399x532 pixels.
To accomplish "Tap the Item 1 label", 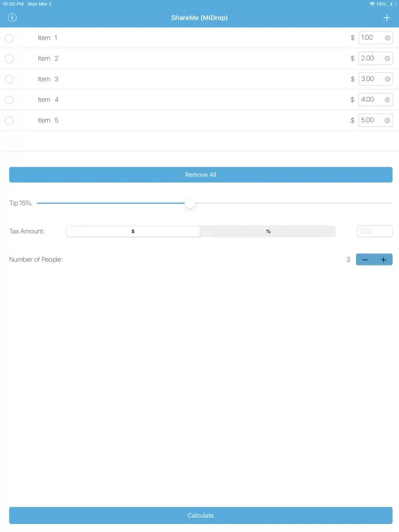I will pyautogui.click(x=47, y=38).
